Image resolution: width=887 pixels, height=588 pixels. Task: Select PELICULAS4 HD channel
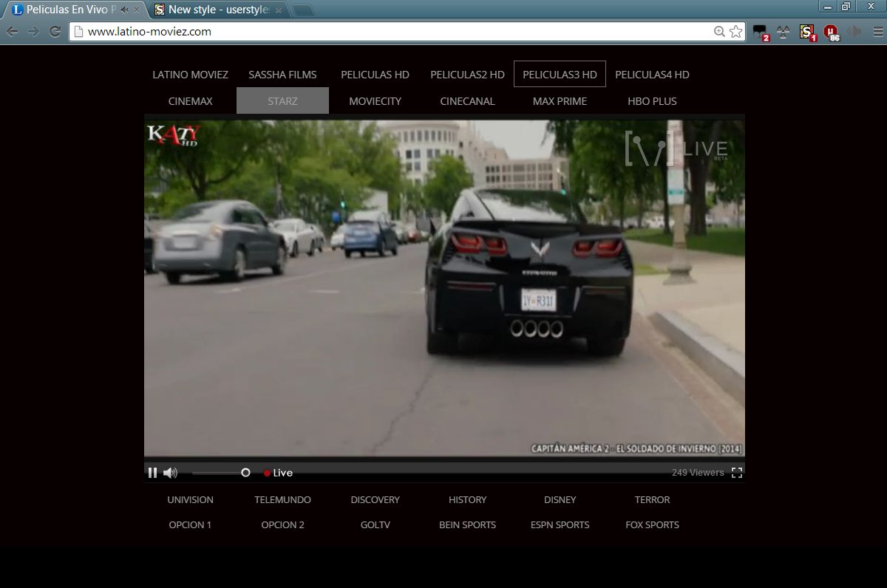pyautogui.click(x=652, y=75)
